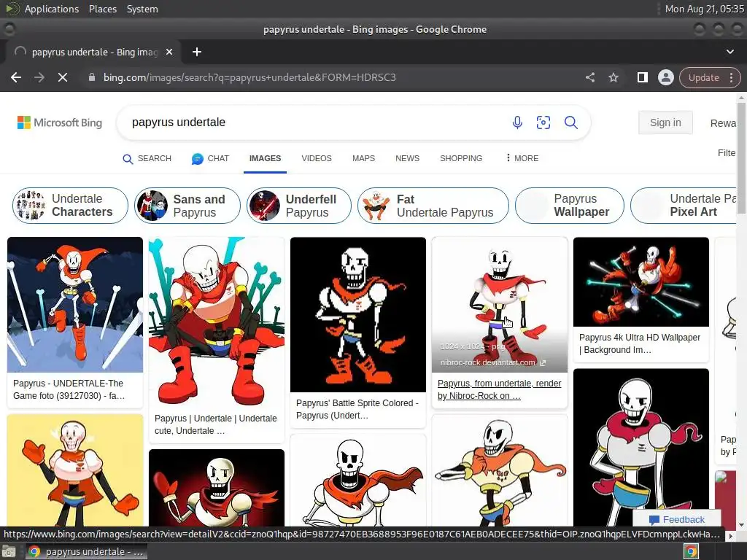Open the System menu

142,9
